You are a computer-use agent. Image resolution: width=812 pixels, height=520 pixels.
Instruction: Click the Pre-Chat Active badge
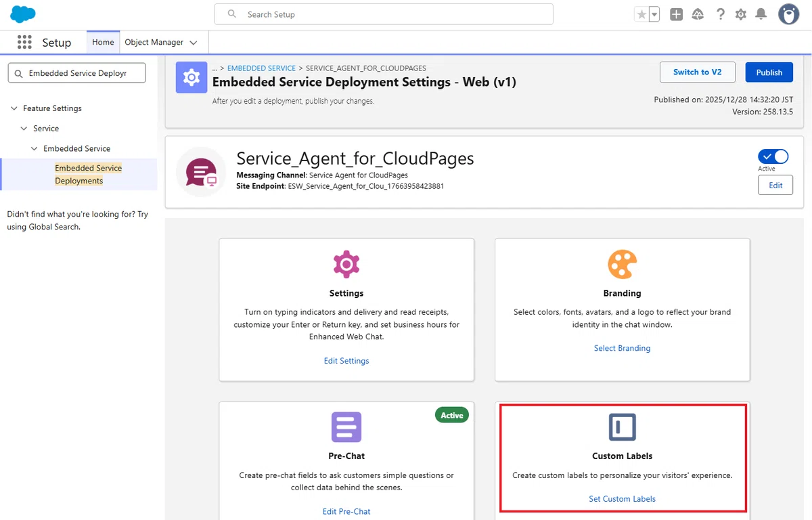[x=452, y=415]
